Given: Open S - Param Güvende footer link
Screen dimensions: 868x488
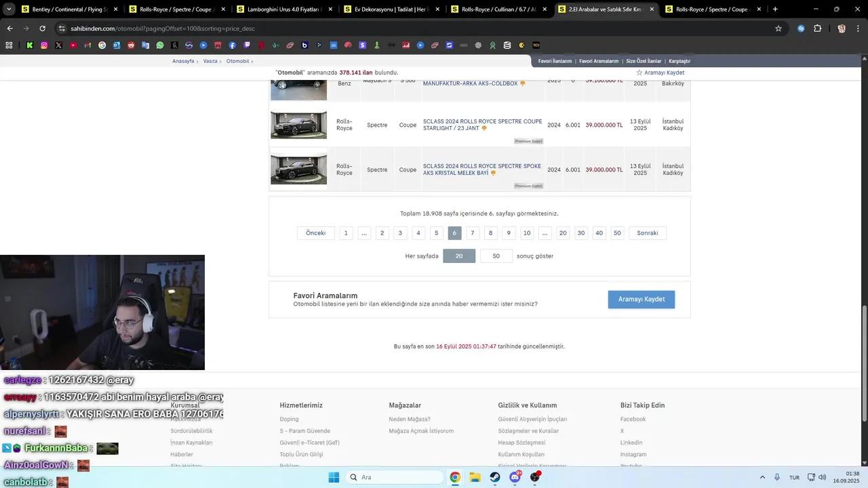Looking at the screenshot, I should pos(304,431).
